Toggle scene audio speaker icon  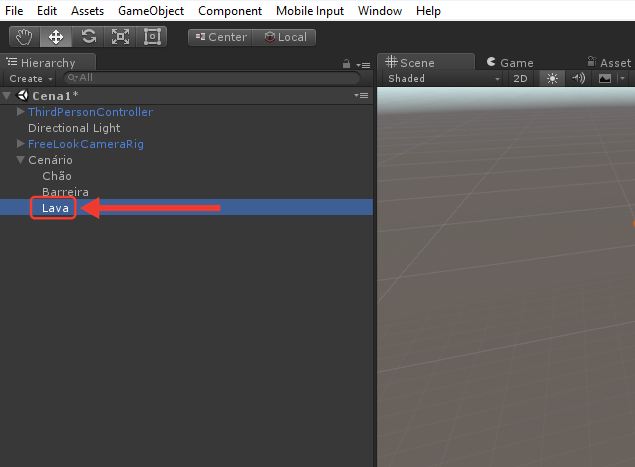[578, 79]
